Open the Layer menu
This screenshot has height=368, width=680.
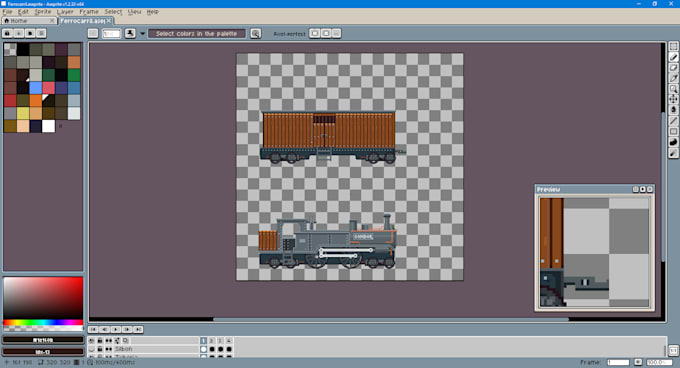click(x=65, y=12)
